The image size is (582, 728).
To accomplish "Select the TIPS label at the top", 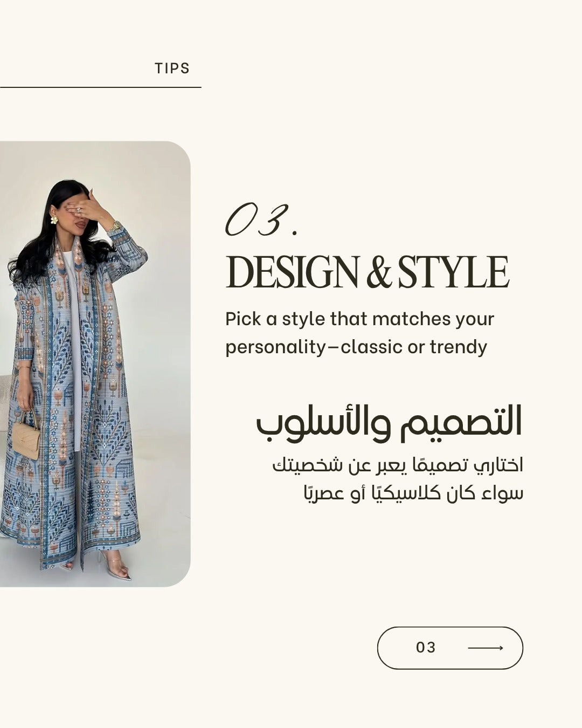I will (x=172, y=68).
